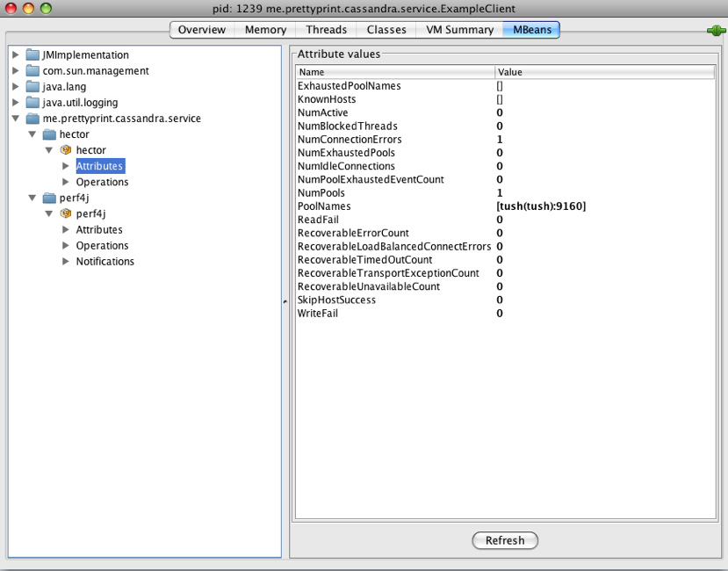The height and width of the screenshot is (571, 728).
Task: Click the me.prettyprint.cassandra.service folder icon
Action: pos(32,118)
